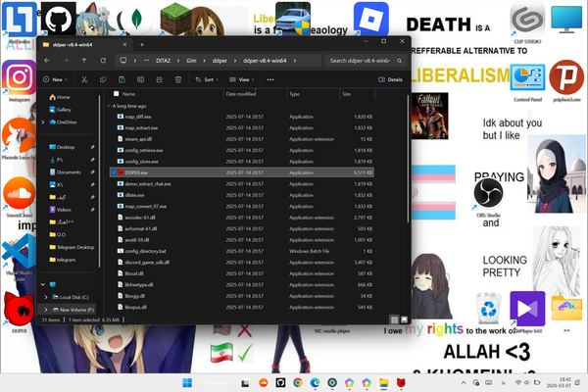
Task: Open the OBS Studio desktop shortcut
Action: (x=488, y=198)
